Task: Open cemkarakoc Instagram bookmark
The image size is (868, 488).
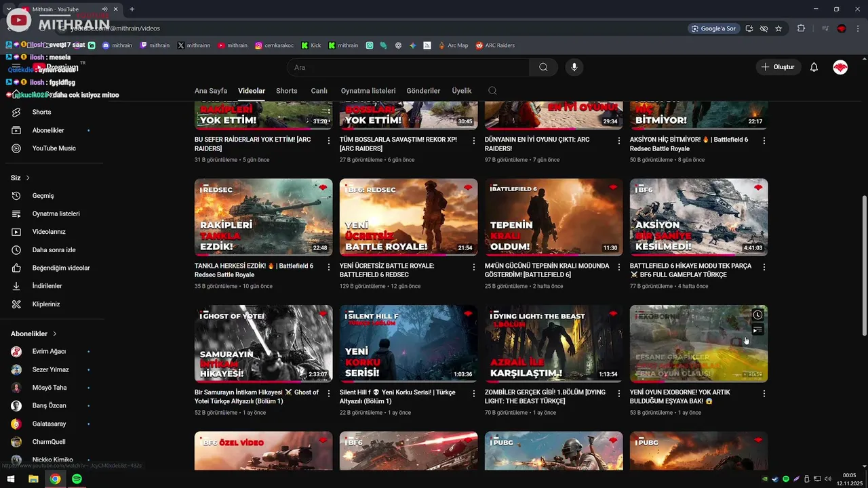Action: point(274,45)
